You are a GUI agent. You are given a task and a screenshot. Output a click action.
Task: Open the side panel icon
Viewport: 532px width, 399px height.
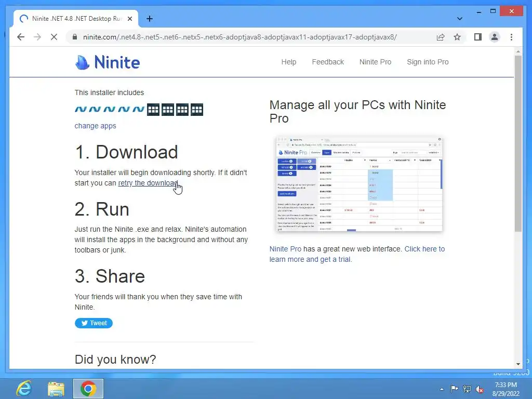pos(478,37)
